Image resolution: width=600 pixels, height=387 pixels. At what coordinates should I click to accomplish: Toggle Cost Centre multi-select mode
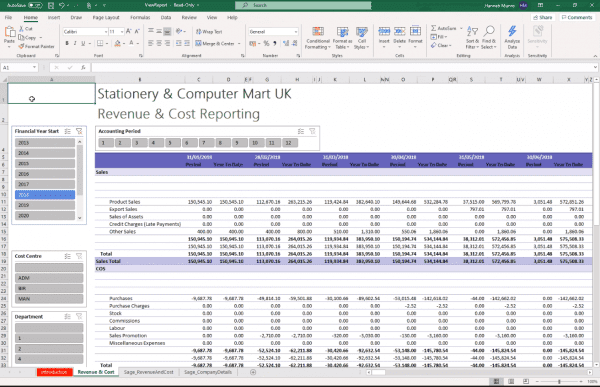click(x=68, y=256)
